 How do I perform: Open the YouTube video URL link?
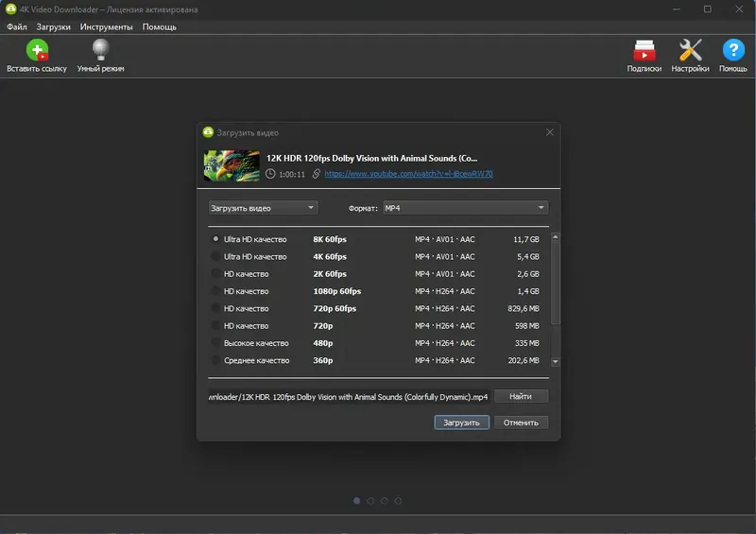pos(409,174)
